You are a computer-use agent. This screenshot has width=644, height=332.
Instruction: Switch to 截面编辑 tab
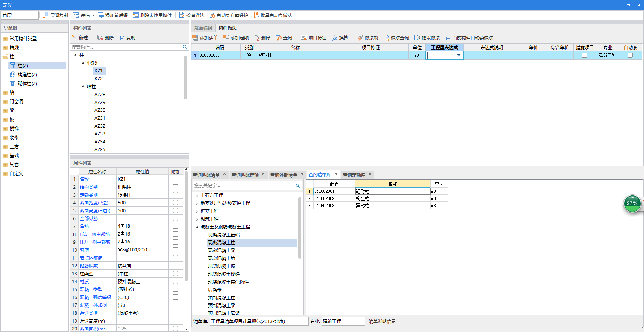coord(203,28)
